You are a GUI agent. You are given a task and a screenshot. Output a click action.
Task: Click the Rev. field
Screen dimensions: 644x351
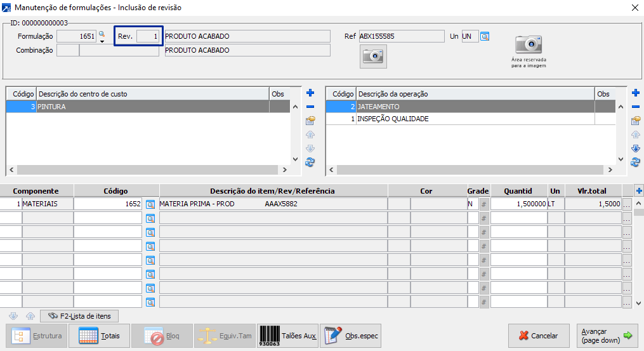coord(148,36)
